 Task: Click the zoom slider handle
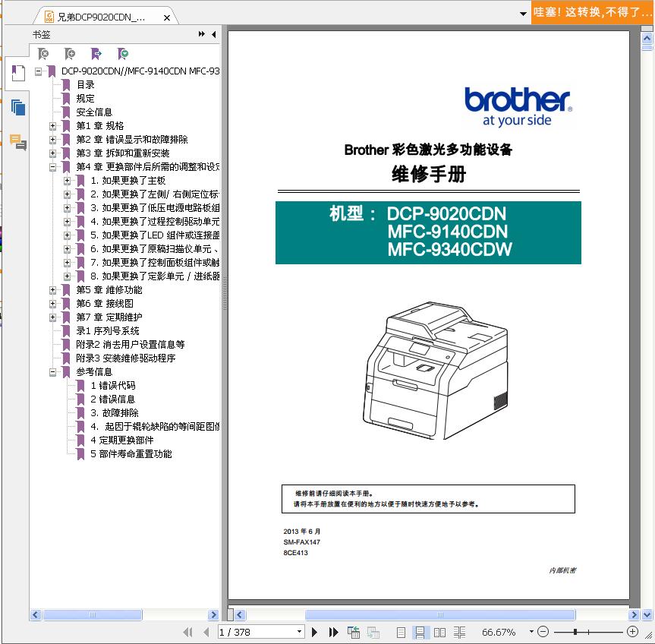pyautogui.click(x=575, y=632)
